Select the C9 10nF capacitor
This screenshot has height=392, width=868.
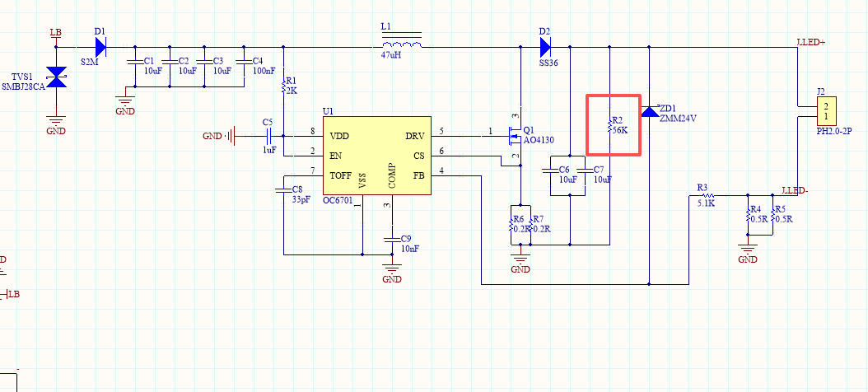click(392, 239)
